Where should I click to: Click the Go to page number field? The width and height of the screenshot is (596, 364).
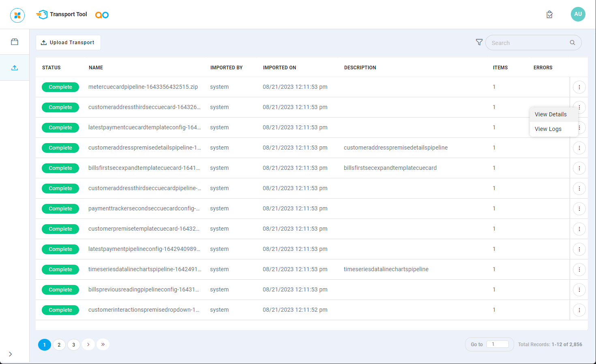[497, 344]
